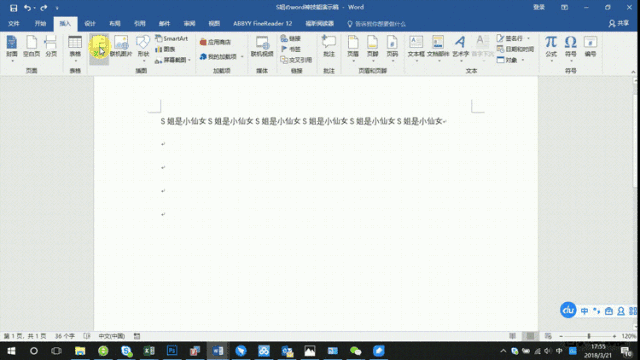640x360 pixels.
Task: Switch to the 审阅 (Review) tab
Action: (x=189, y=24)
